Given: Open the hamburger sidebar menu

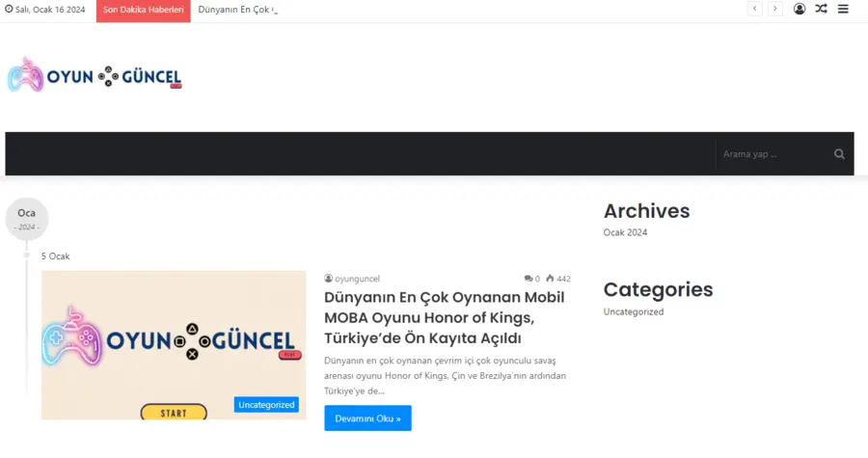Looking at the screenshot, I should [843, 9].
